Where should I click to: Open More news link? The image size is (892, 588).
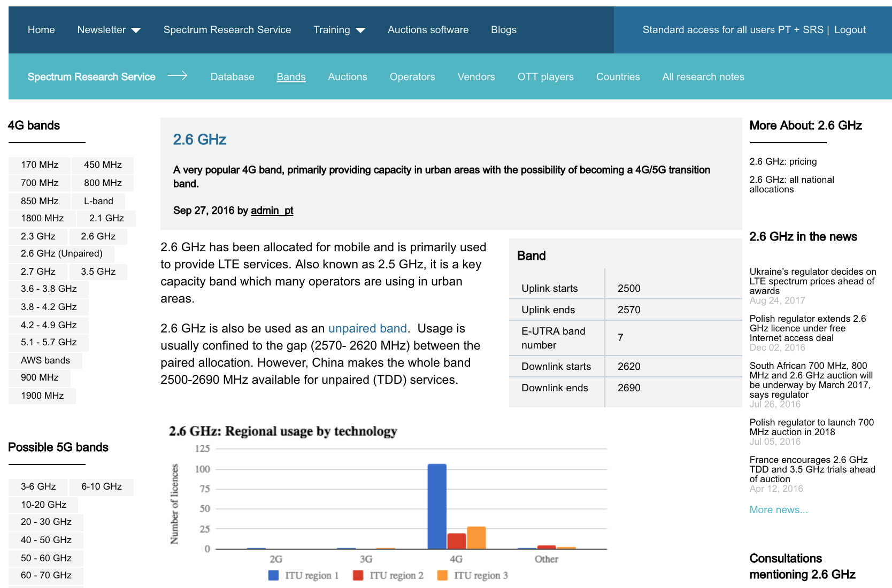[779, 509]
